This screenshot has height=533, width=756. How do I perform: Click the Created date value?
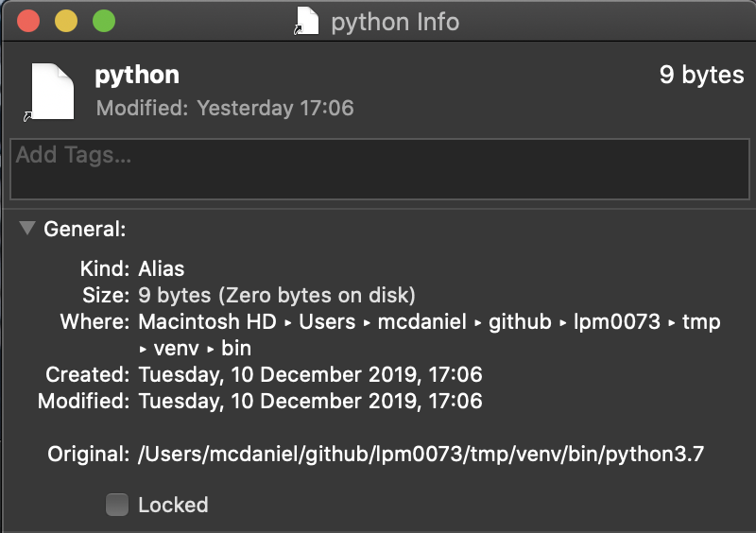point(311,375)
